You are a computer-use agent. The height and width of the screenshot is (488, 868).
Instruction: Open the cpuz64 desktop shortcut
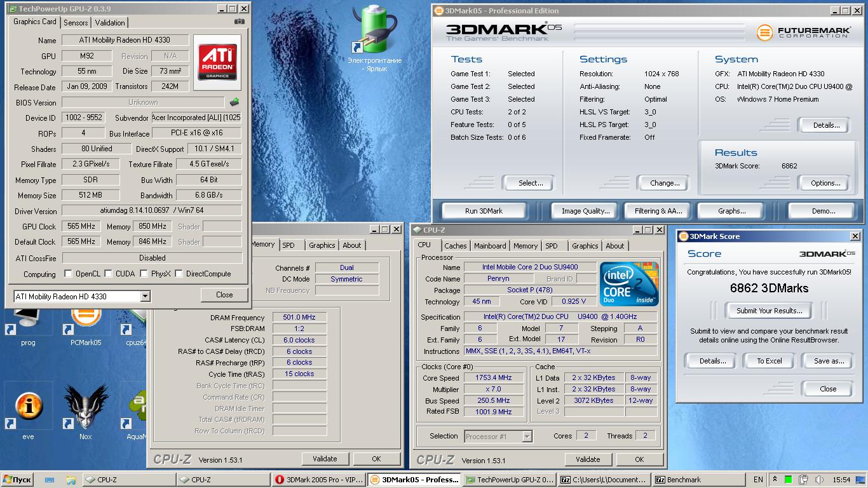[x=137, y=326]
